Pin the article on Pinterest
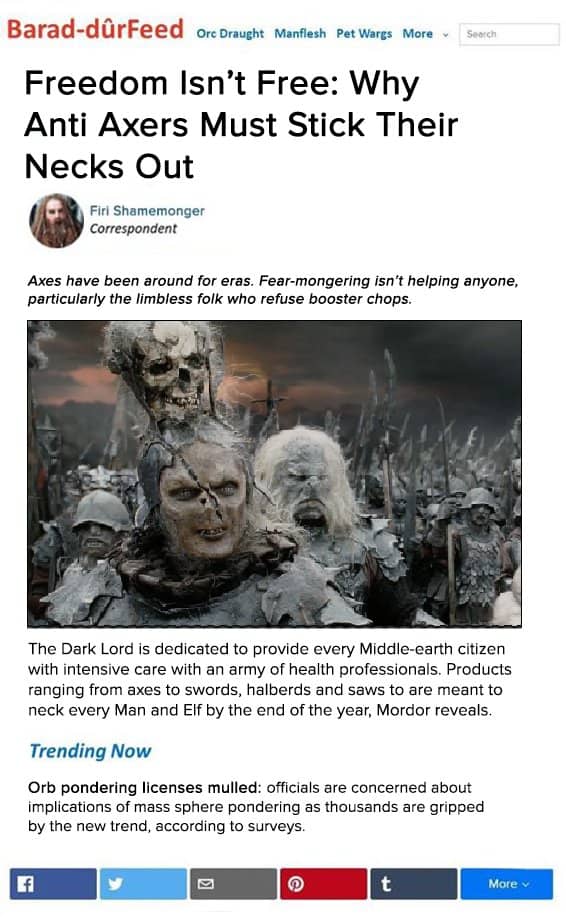Viewport: 566px width, 924px height. point(324,883)
